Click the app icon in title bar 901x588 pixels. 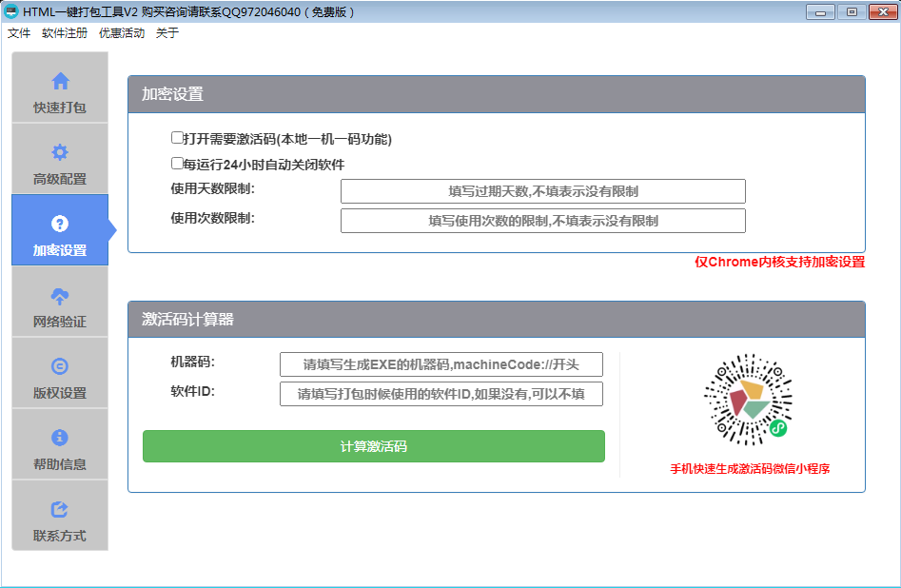pos(11,11)
